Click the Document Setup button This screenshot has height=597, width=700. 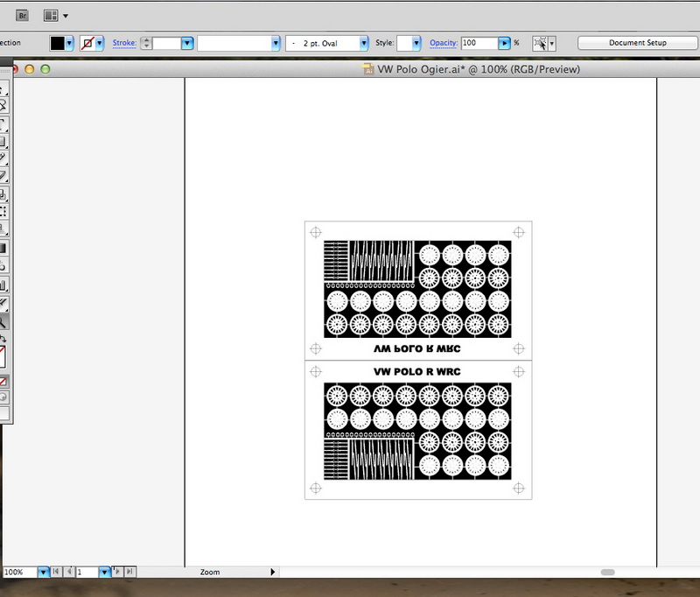click(638, 43)
